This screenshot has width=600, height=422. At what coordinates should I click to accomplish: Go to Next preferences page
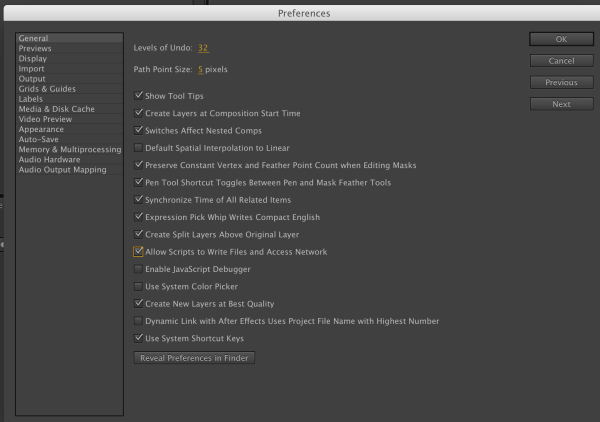(x=561, y=104)
